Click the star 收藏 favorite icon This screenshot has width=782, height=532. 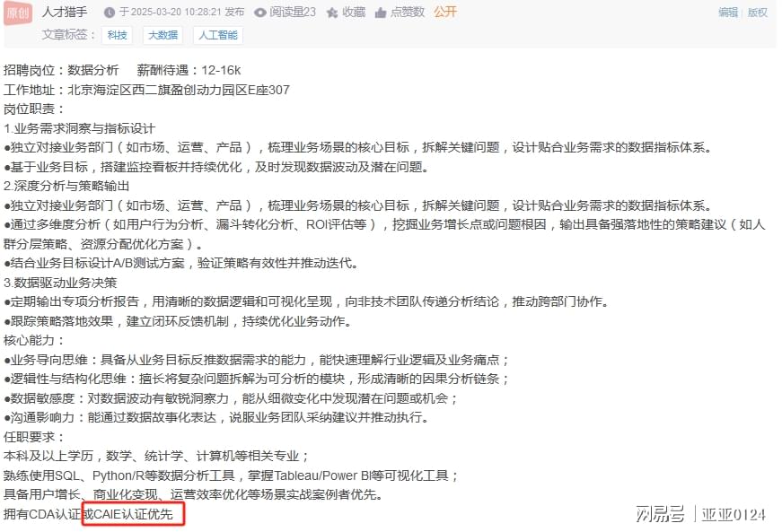(332, 13)
